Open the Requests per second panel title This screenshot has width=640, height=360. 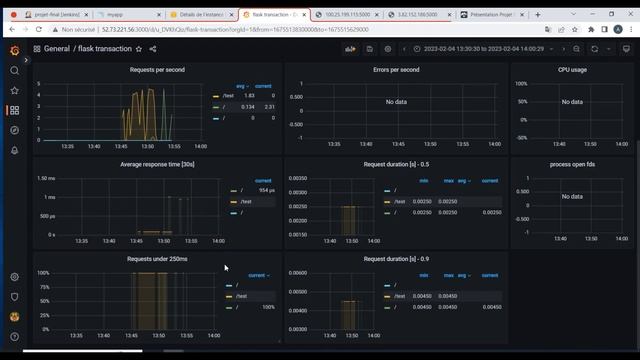(x=157, y=70)
